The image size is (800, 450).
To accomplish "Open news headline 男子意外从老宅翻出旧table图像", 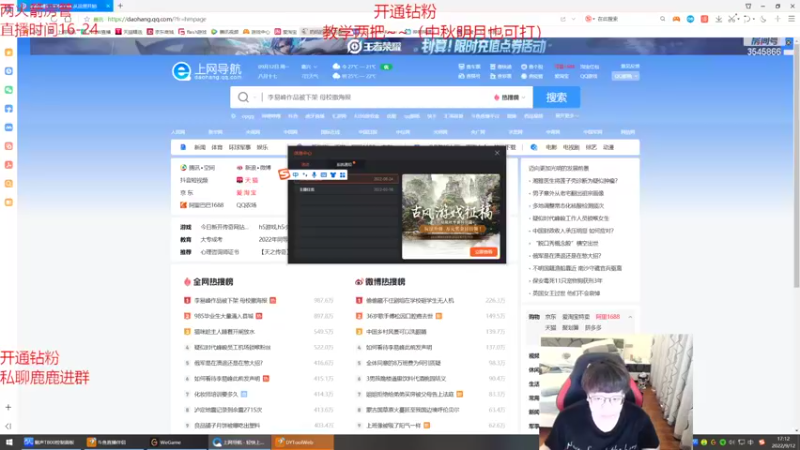I will click(x=568, y=193).
